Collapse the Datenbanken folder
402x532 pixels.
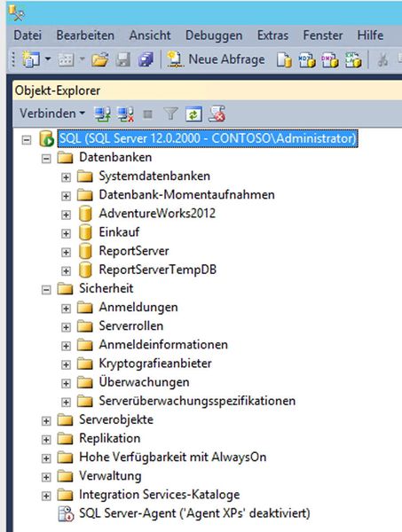(x=46, y=159)
